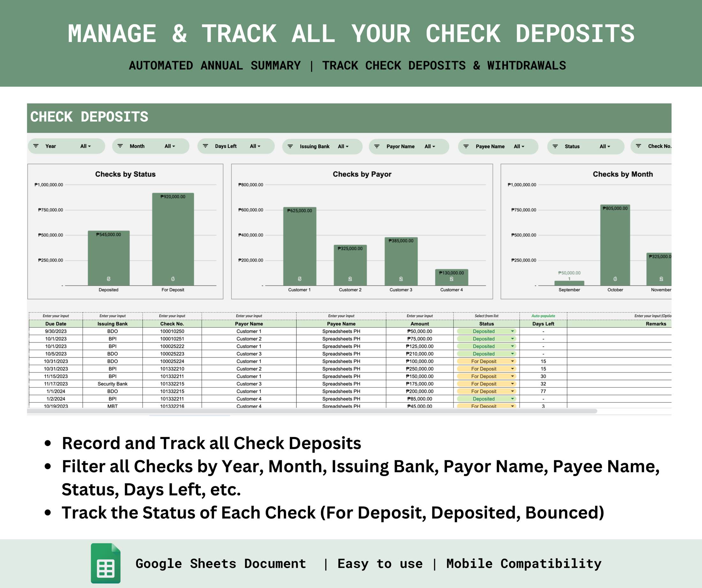
Task: Click the Payor Name filter funnel icon
Action: point(378,146)
